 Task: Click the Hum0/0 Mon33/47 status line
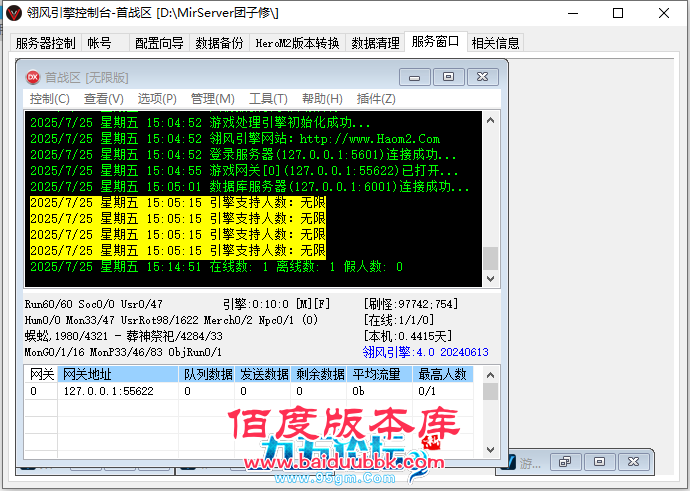(x=171, y=320)
